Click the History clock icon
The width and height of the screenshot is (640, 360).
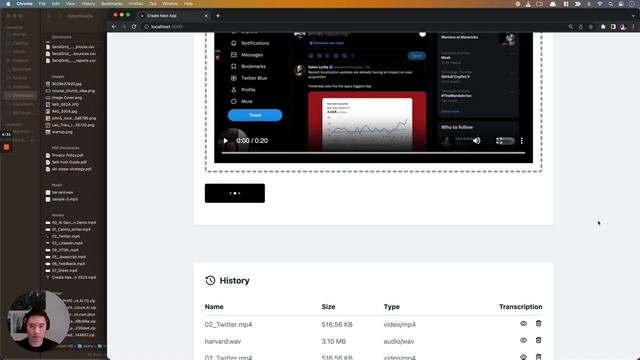pos(210,280)
